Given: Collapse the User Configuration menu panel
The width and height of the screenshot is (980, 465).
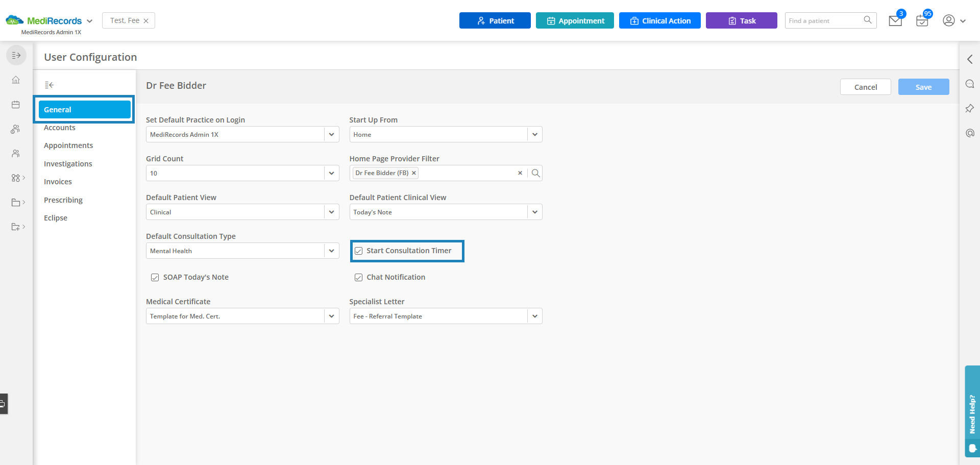Looking at the screenshot, I should point(49,85).
